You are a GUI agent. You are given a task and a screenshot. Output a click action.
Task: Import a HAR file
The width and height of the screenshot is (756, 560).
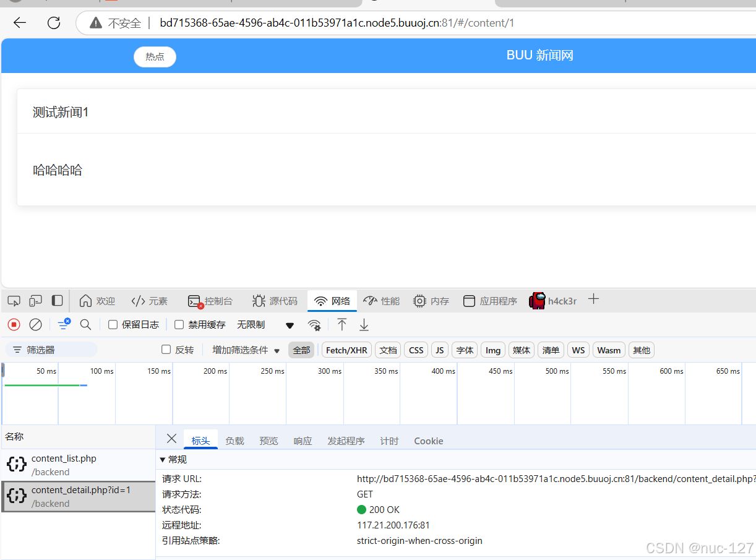click(x=342, y=324)
